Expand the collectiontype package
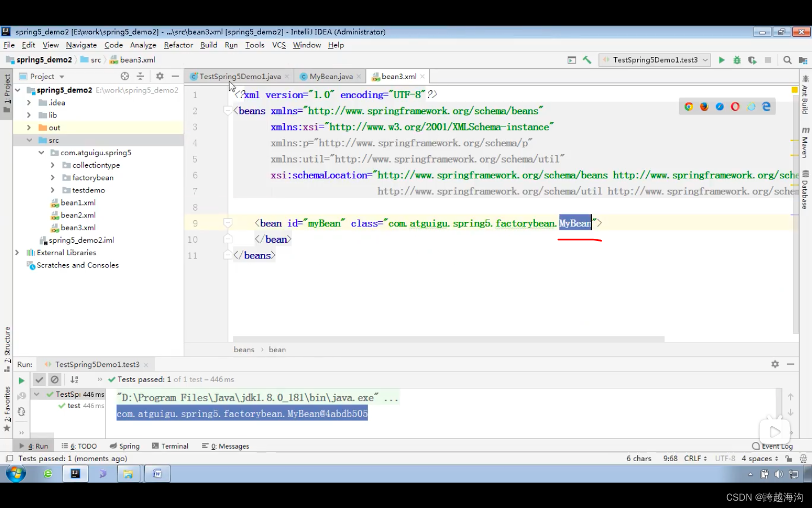Image resolution: width=812 pixels, height=508 pixels. (52, 165)
